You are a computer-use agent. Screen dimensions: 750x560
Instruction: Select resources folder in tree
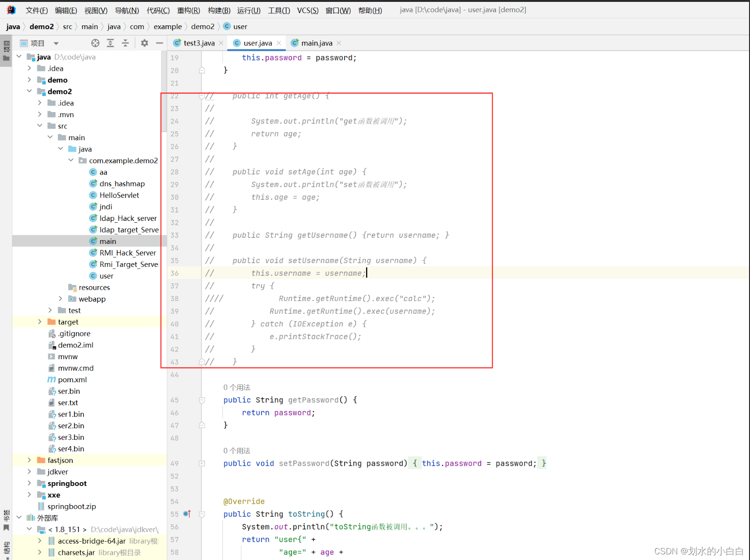click(89, 288)
